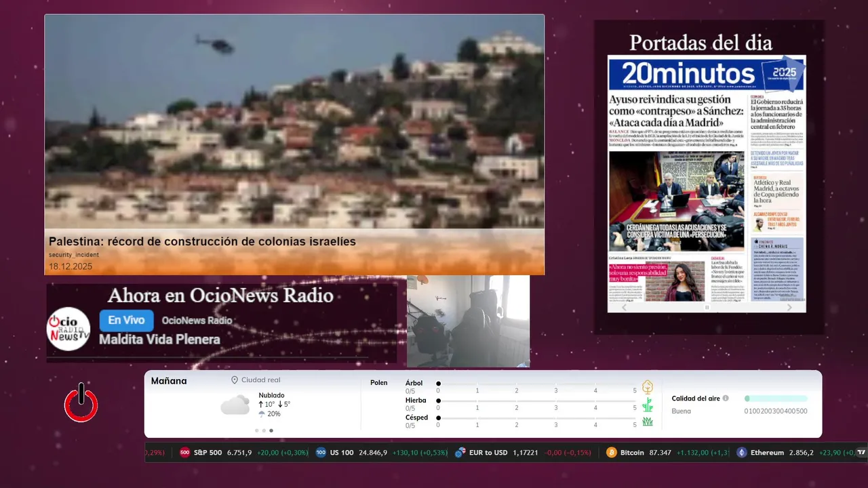This screenshot has width=868, height=488.
Task: Click the 'En Vivo' live button
Action: point(126,321)
